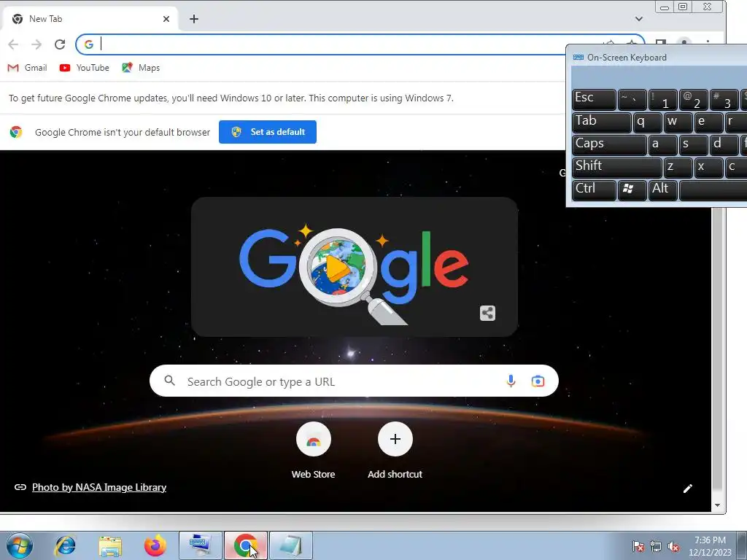Open the YouTube bookmark
Viewport: 747px width, 560px height.
pos(85,68)
